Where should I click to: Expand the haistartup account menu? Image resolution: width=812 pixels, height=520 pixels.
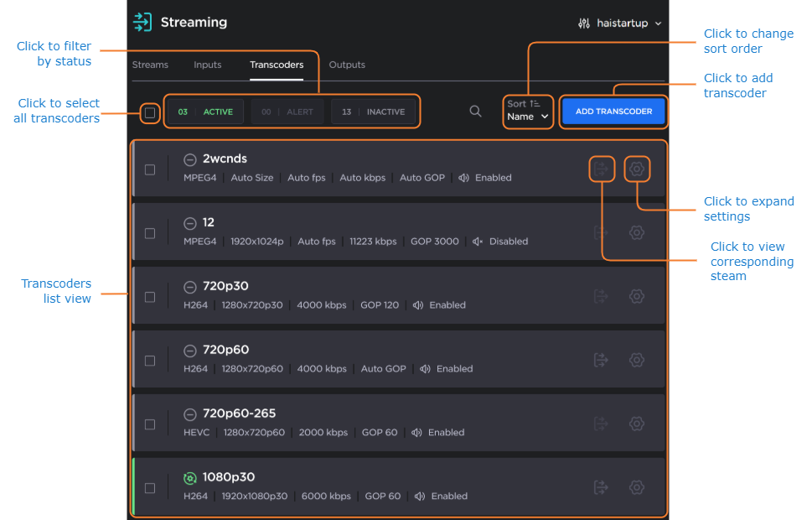(x=620, y=23)
